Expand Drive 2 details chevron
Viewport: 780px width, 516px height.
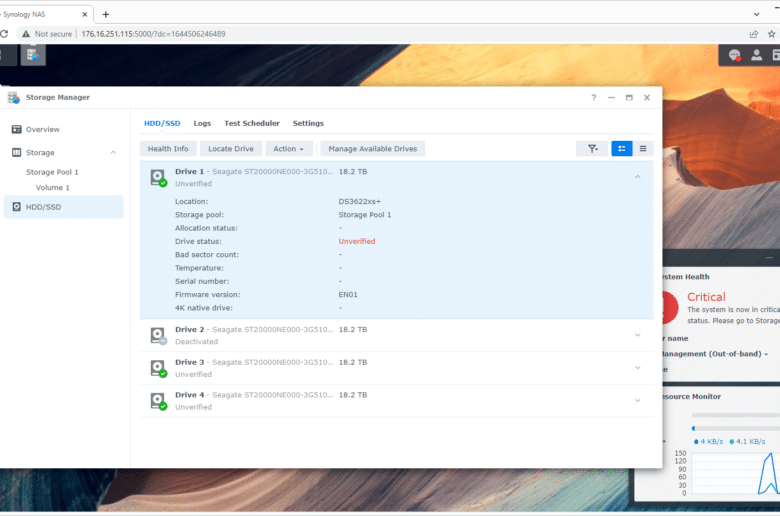tap(638, 335)
